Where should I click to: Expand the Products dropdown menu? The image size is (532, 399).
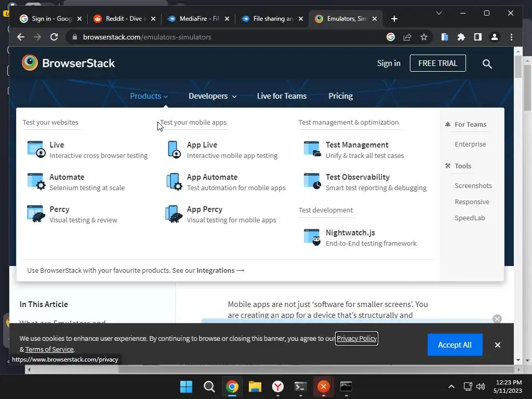click(149, 96)
